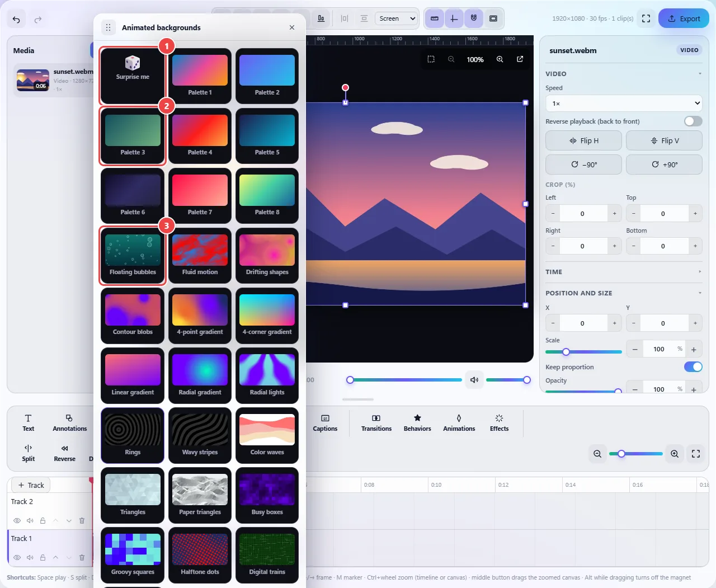Click the Animated backgrounds panel drag handle
The height and width of the screenshot is (588, 716).
coord(108,27)
